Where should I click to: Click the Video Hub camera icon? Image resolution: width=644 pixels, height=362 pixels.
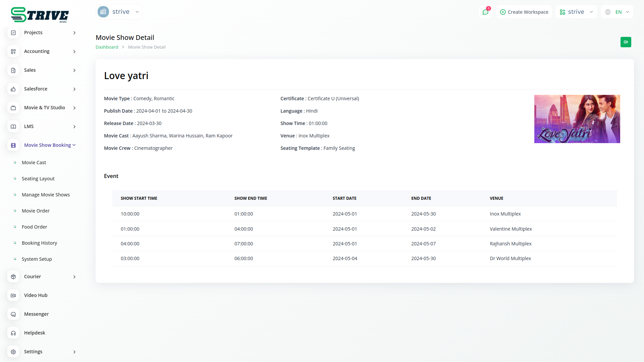[13, 295]
